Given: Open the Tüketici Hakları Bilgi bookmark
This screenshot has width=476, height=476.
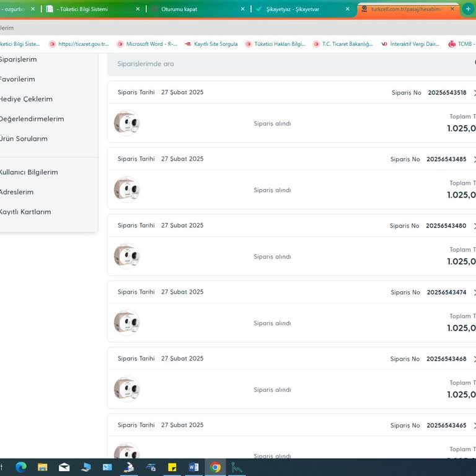Looking at the screenshot, I should 276,44.
